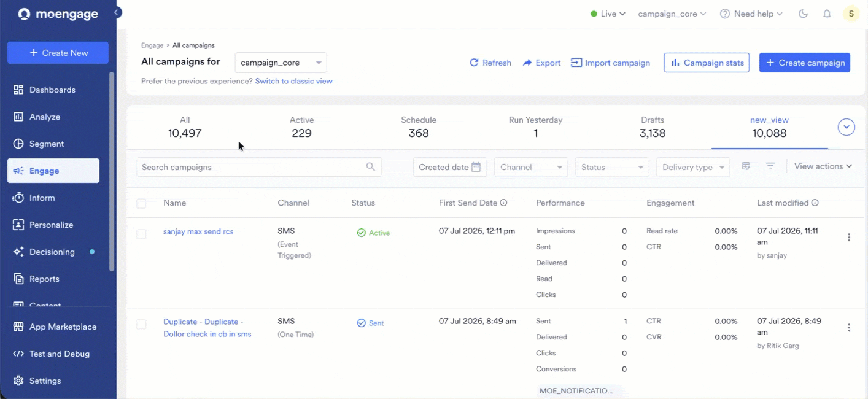Image resolution: width=868 pixels, height=399 pixels.
Task: Open Duplicate - Duplicate - Dollor check campaign
Action: click(207, 328)
